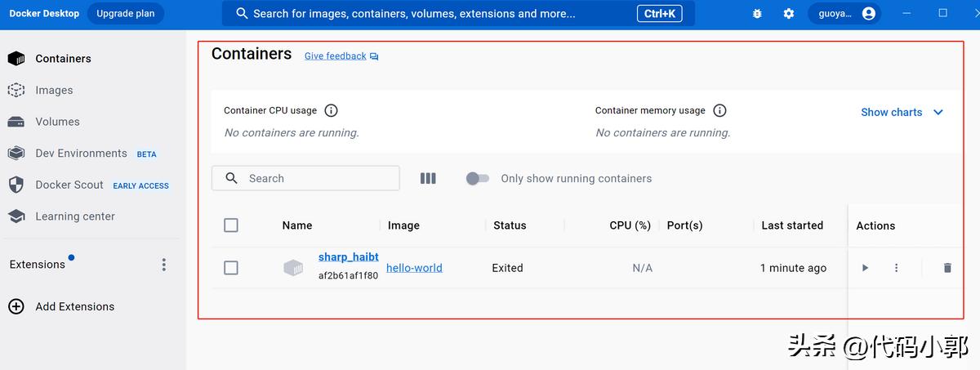Open the settings gear icon
The height and width of the screenshot is (370, 980).
(x=789, y=14)
